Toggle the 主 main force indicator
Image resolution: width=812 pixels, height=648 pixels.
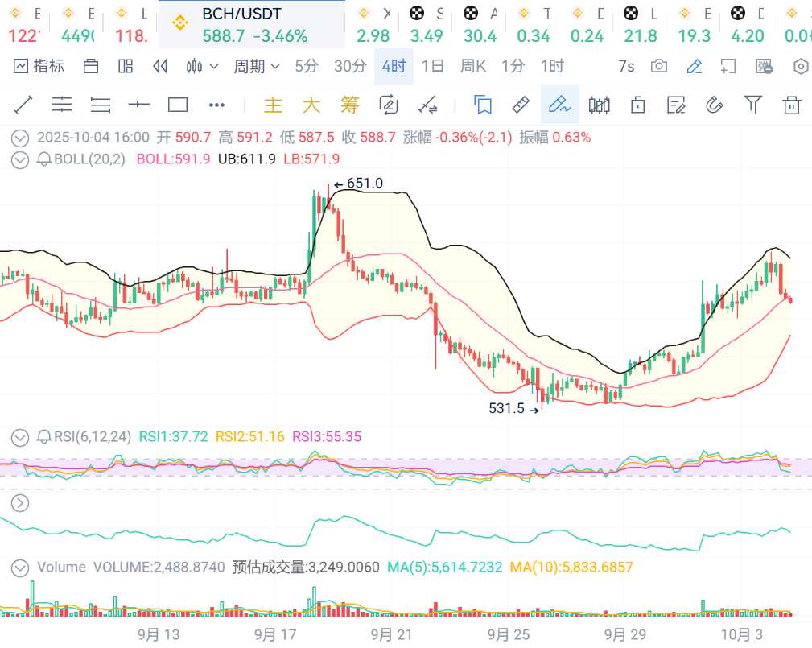273,105
